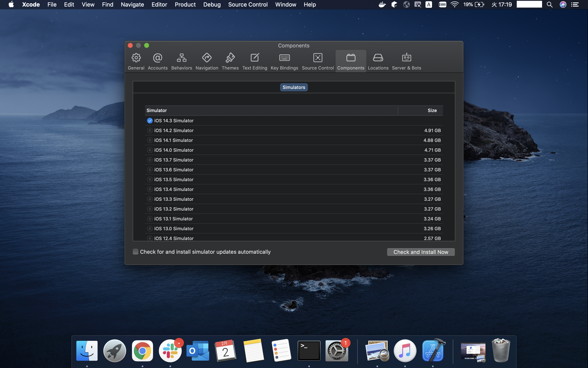
Task: Open the Key Bindings preferences pane
Action: 284,62
